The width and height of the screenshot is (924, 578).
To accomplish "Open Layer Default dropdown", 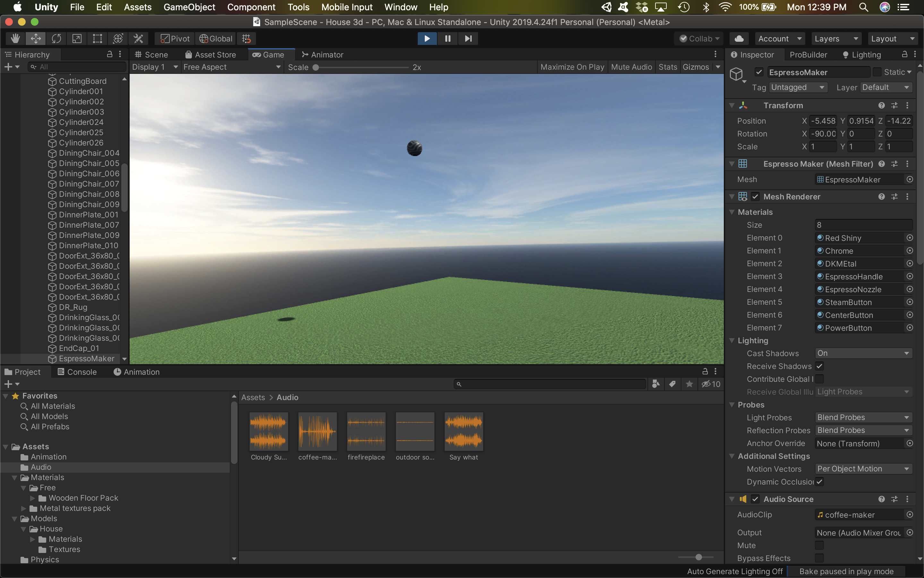I will point(886,87).
